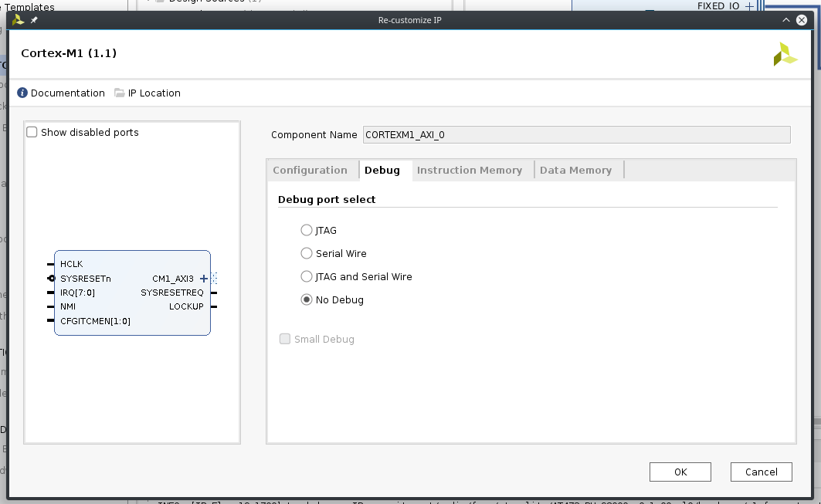Open the IP Location link
This screenshot has width=821, height=504.
point(154,93)
